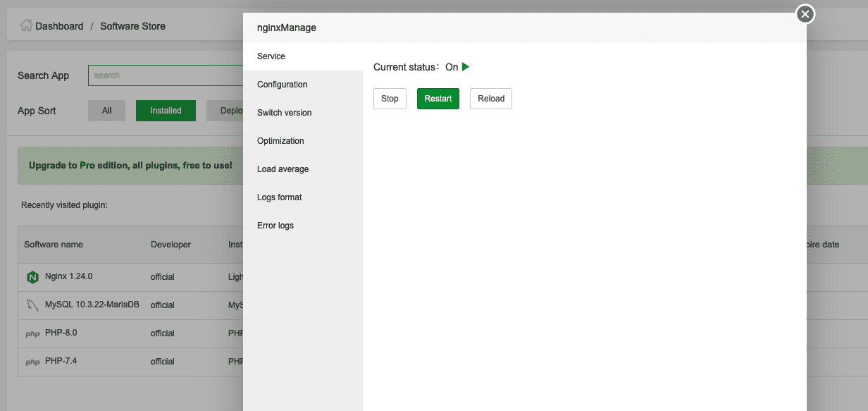The width and height of the screenshot is (868, 411).
Task: Click the PHP-7.4 php icon
Action: pyautogui.click(x=32, y=362)
